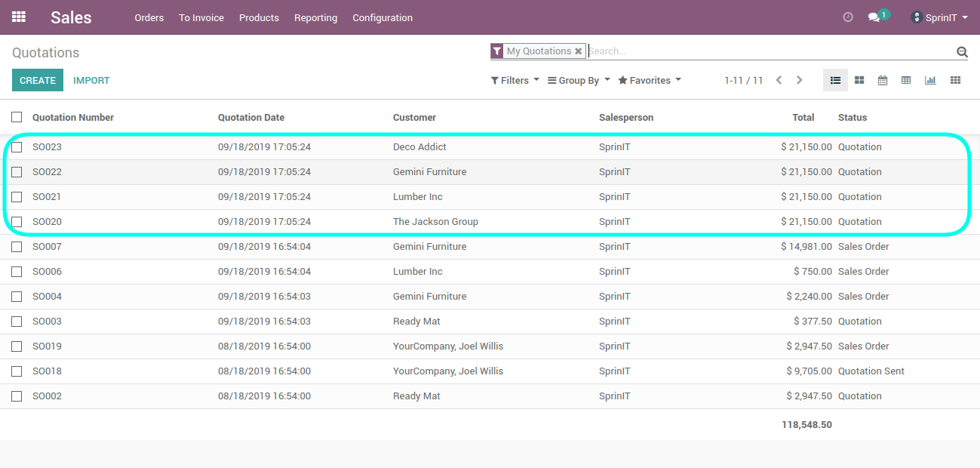Click the $ 9,705.00 total cell
The image size is (980, 468).
tap(809, 371)
